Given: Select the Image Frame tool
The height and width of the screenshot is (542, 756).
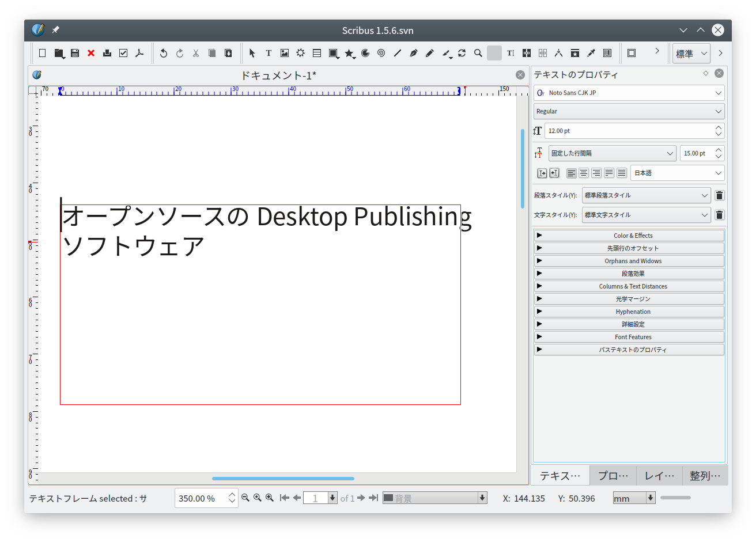Looking at the screenshot, I should coord(285,53).
